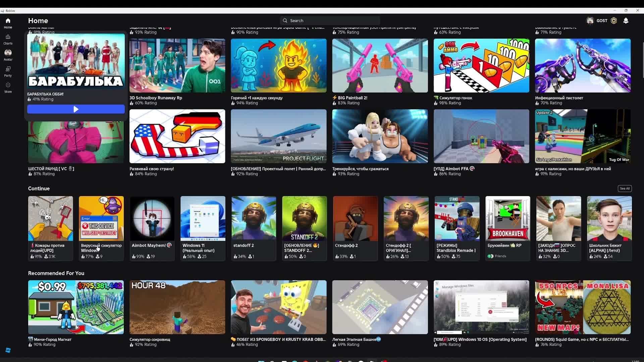The width and height of the screenshot is (644, 362).
Task: Expand the More sidebar menu
Action: pos(8,87)
